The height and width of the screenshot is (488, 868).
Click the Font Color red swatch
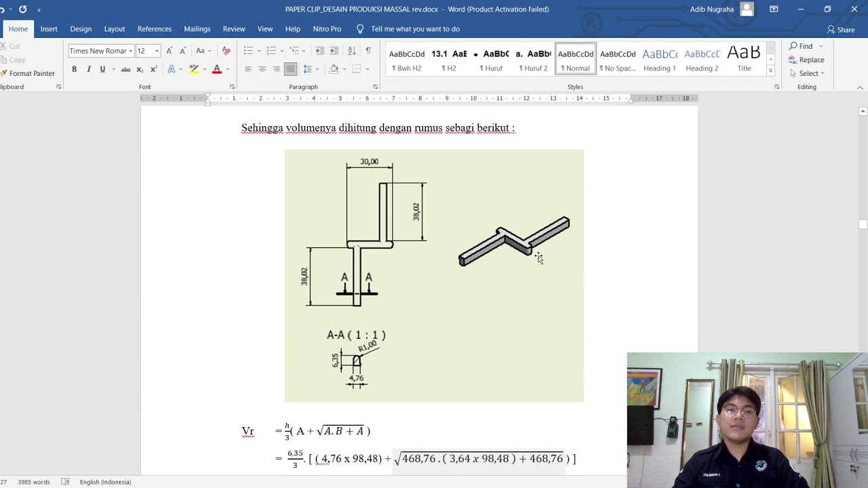pos(217,69)
